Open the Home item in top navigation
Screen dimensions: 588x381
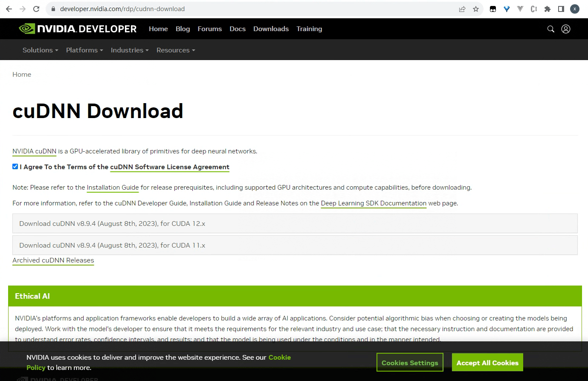coord(158,29)
